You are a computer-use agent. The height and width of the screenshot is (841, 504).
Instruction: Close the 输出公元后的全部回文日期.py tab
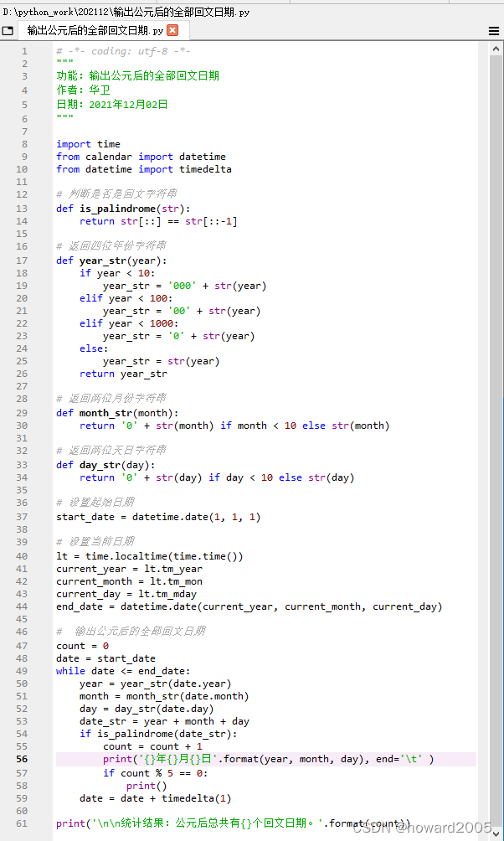[172, 30]
